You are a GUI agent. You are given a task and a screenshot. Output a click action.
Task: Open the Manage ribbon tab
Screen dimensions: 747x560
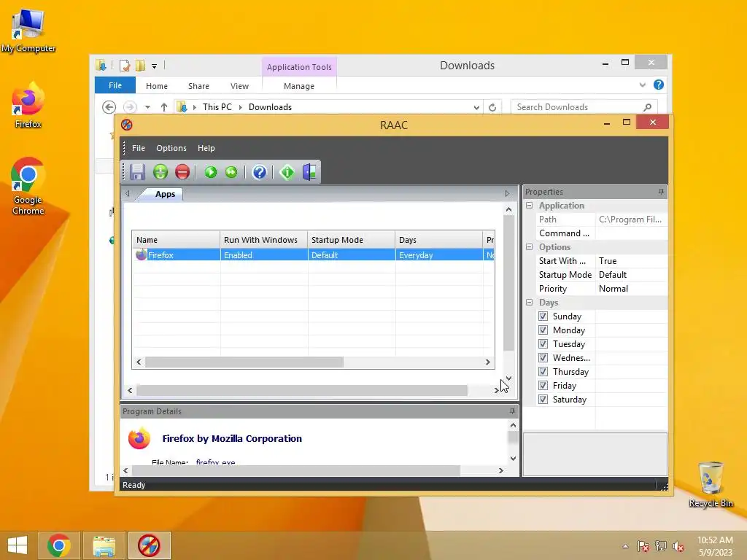299,86
